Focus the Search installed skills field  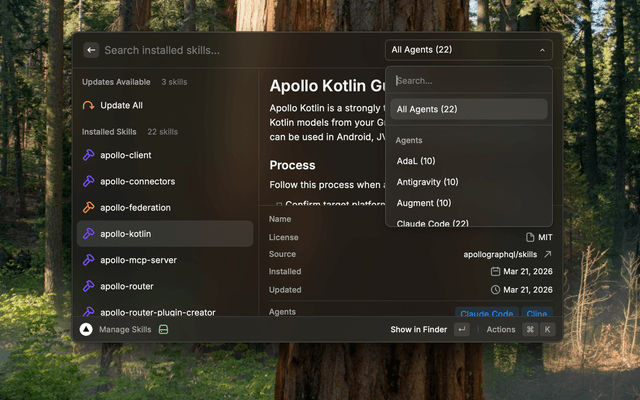click(230, 50)
